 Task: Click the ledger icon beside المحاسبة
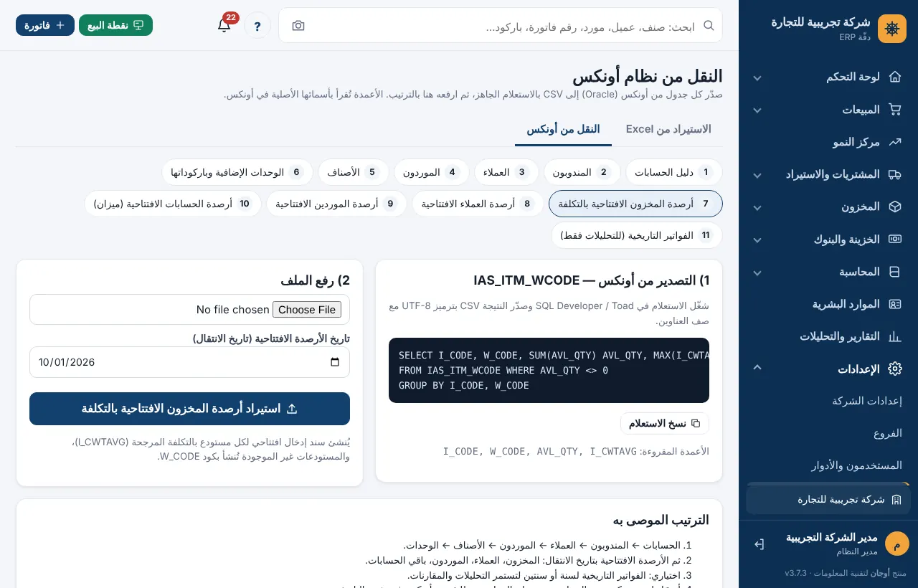pos(894,272)
